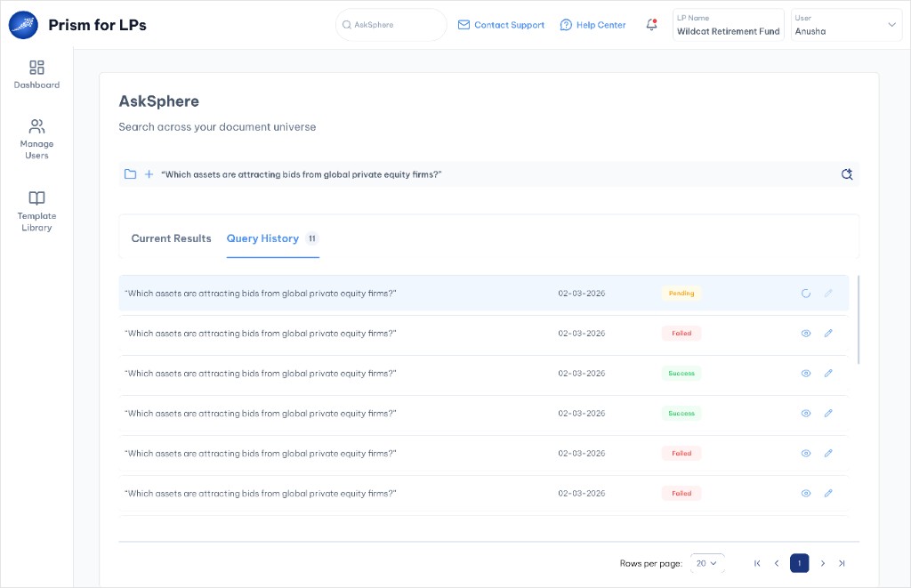Viewport: 911px width, 588px height.
Task: Go to the next page
Action: [x=823, y=564]
